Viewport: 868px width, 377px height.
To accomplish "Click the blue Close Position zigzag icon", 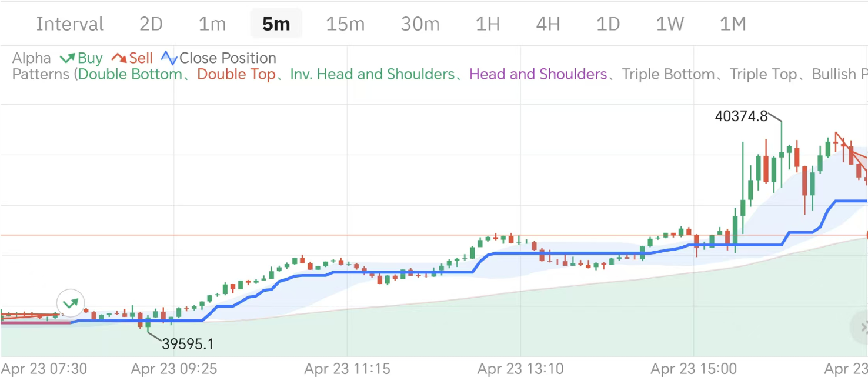I will click(x=169, y=58).
